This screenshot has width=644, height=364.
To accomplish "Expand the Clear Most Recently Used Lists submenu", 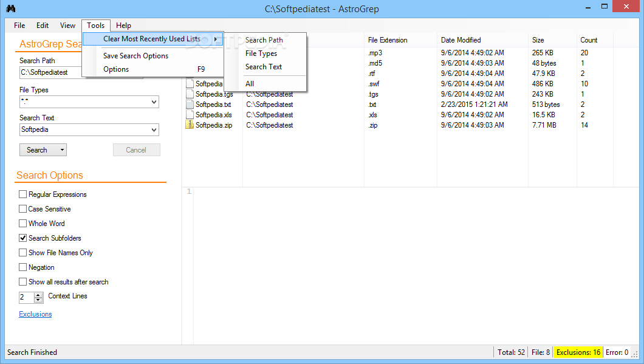I will [152, 39].
